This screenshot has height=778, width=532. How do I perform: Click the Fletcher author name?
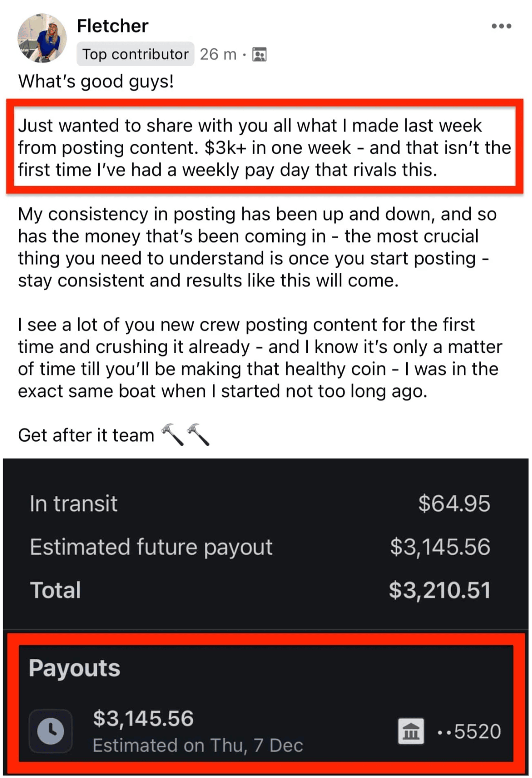(112, 26)
